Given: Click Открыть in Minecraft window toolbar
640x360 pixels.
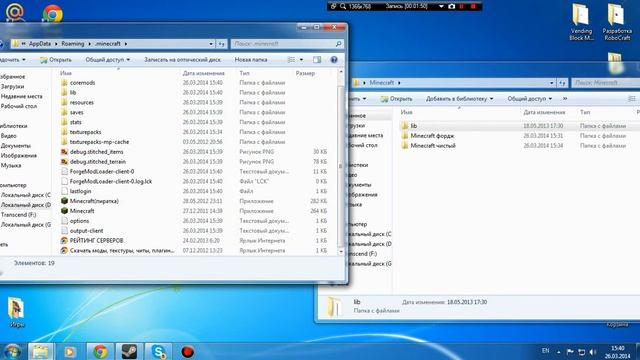Looking at the screenshot, I should pyautogui.click(x=396, y=99).
